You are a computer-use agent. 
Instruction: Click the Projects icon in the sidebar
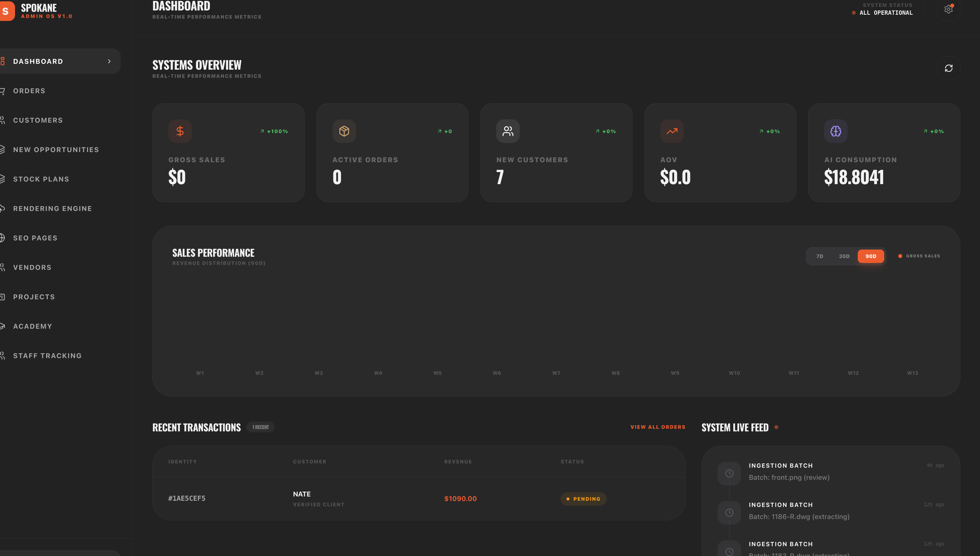(2, 297)
